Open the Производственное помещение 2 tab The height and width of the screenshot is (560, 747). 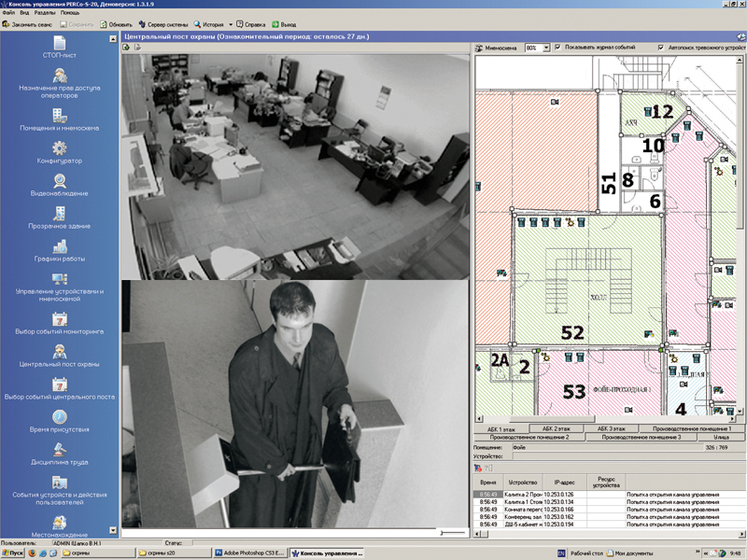[529, 437]
